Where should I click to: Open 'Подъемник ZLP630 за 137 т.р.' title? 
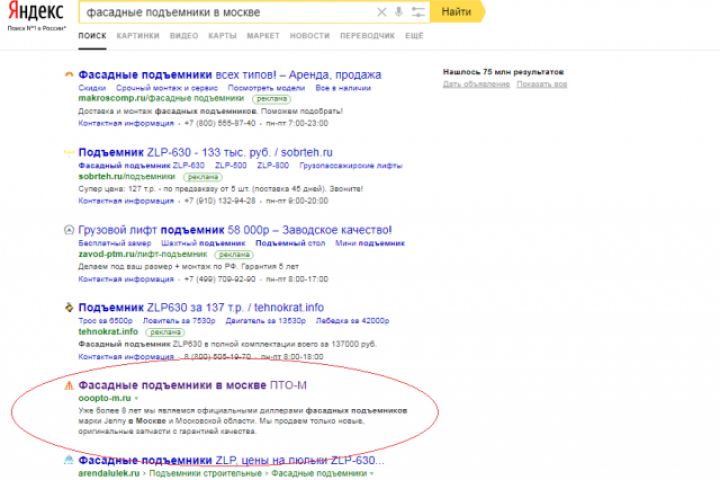201,307
